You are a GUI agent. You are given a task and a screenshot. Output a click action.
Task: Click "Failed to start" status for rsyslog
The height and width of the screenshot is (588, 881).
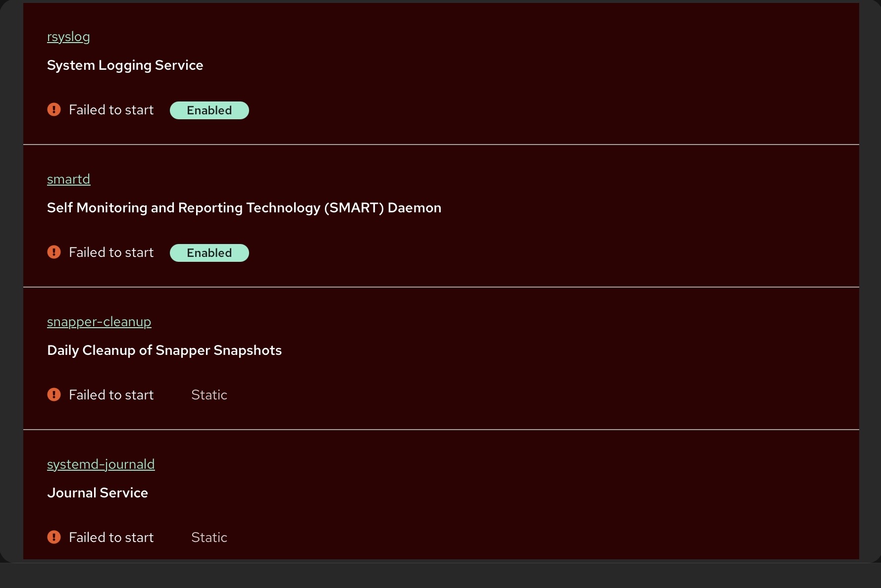[x=111, y=110]
